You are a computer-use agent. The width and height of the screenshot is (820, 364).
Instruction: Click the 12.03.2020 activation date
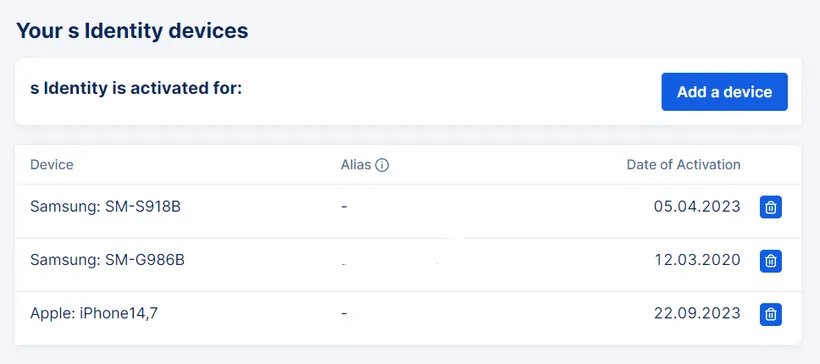[698, 260]
